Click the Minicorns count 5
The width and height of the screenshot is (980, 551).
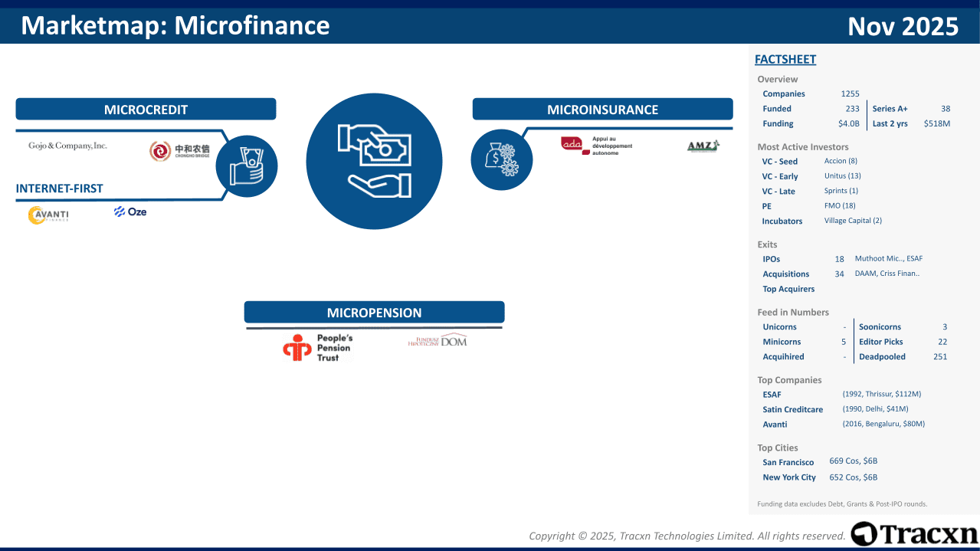coord(844,342)
